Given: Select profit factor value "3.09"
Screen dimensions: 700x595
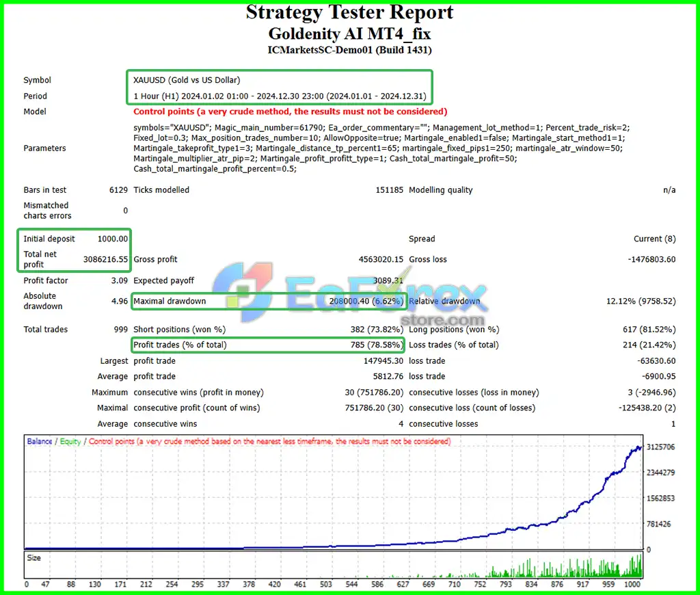Looking at the screenshot, I should pyautogui.click(x=119, y=280).
